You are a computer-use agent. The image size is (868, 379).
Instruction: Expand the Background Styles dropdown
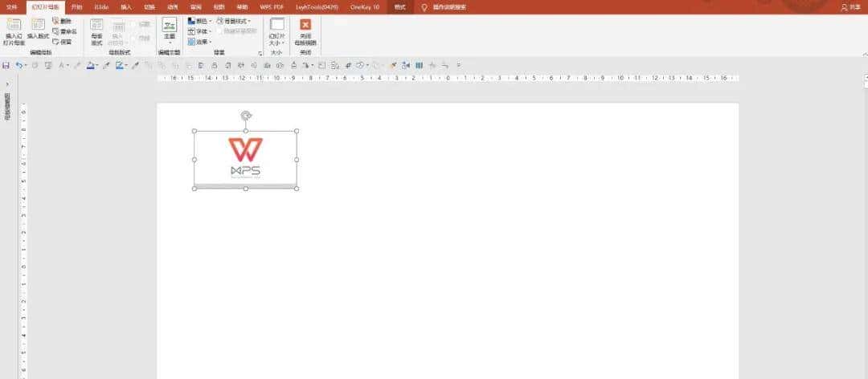[x=234, y=21]
